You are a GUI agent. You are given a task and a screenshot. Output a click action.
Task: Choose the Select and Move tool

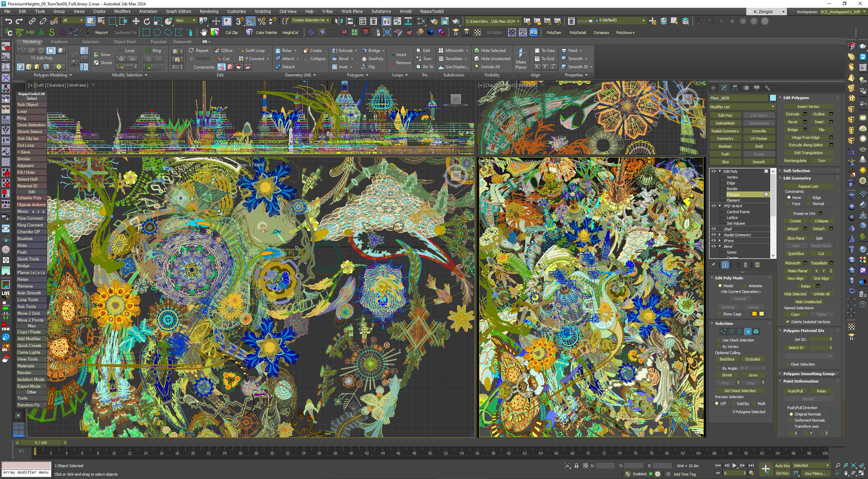point(136,21)
